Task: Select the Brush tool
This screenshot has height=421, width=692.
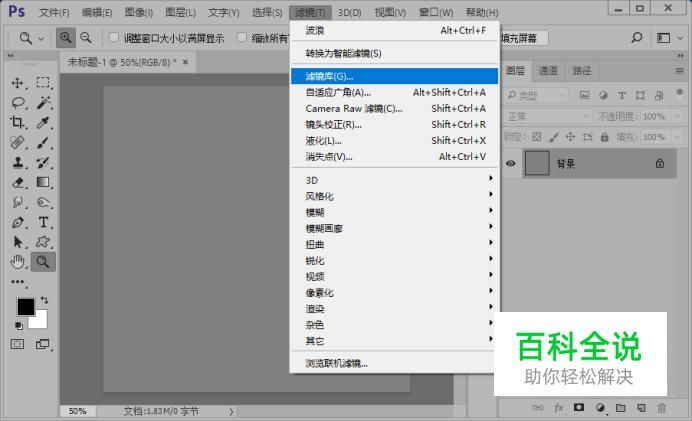Action: pyautogui.click(x=43, y=143)
